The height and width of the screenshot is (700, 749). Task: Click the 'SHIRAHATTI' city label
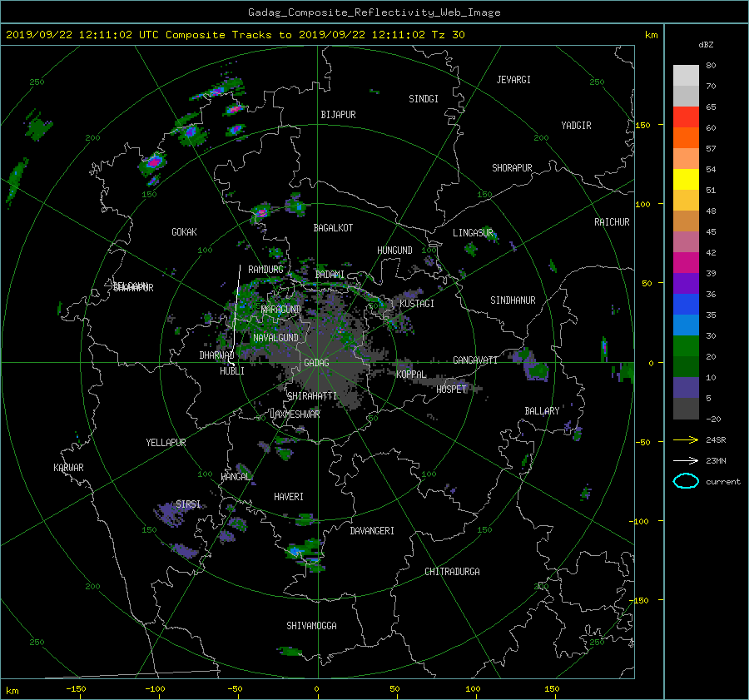312,396
